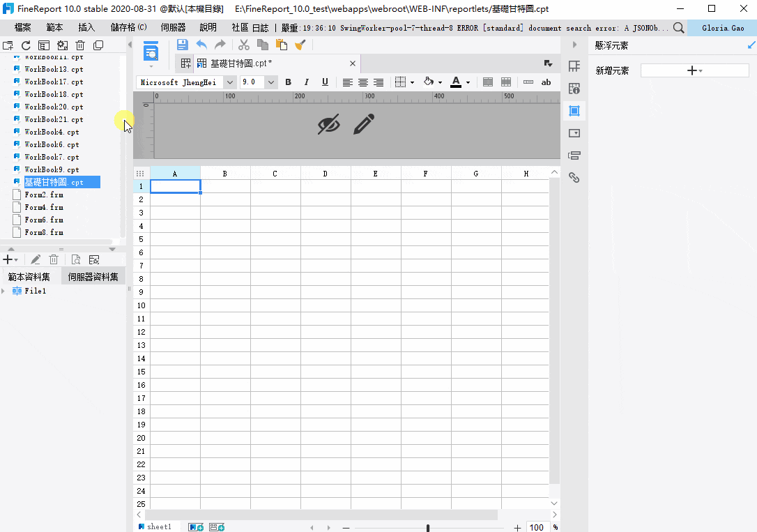The image size is (757, 532).
Task: Toggle the crossed-eye visibility icon
Action: tap(329, 124)
